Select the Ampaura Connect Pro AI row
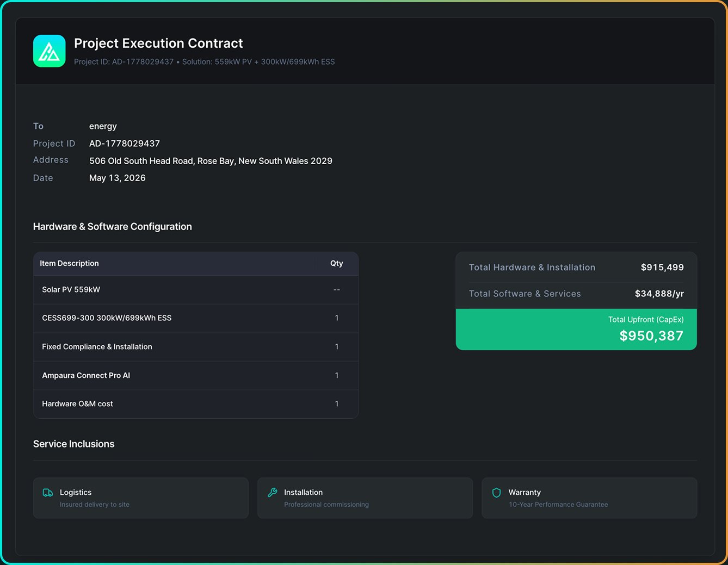728x565 pixels. coord(196,375)
